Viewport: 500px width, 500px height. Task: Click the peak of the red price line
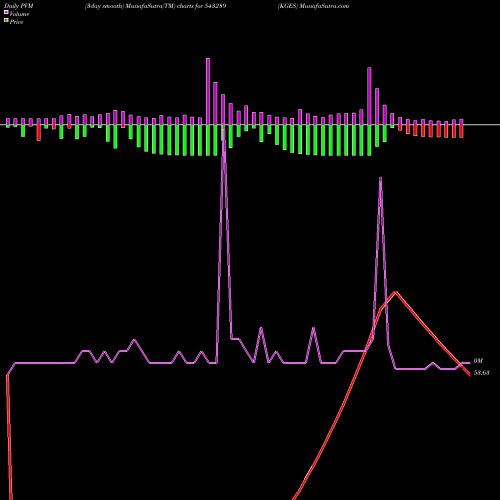pyautogui.click(x=396, y=292)
